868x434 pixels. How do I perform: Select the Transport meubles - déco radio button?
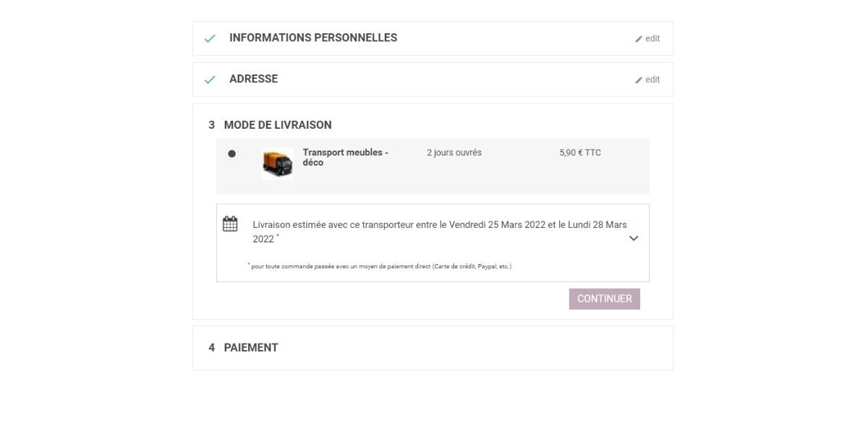231,153
